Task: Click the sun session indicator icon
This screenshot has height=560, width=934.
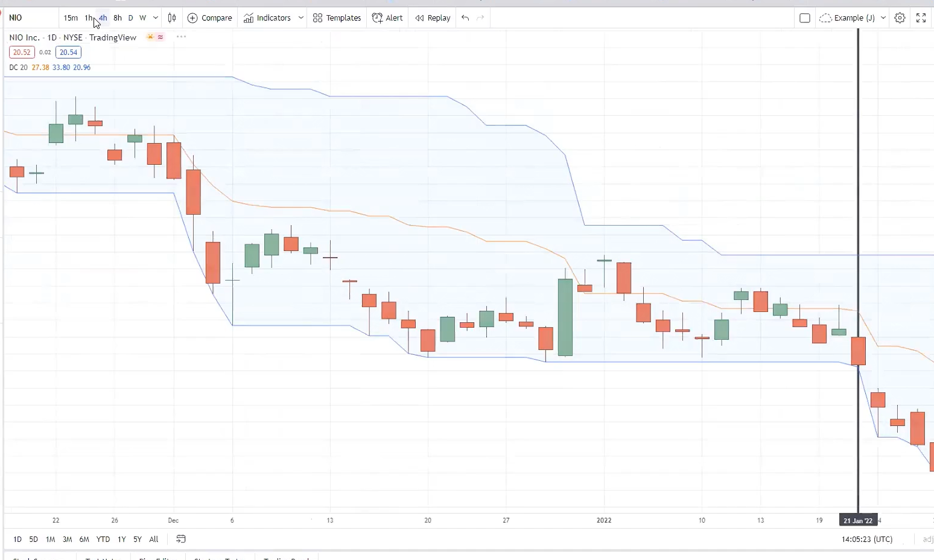Action: (150, 37)
